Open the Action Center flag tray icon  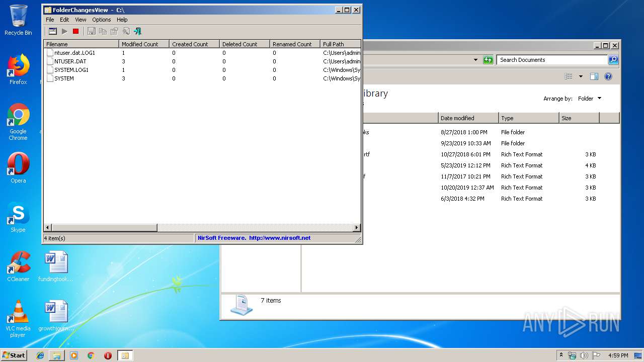[596, 355]
